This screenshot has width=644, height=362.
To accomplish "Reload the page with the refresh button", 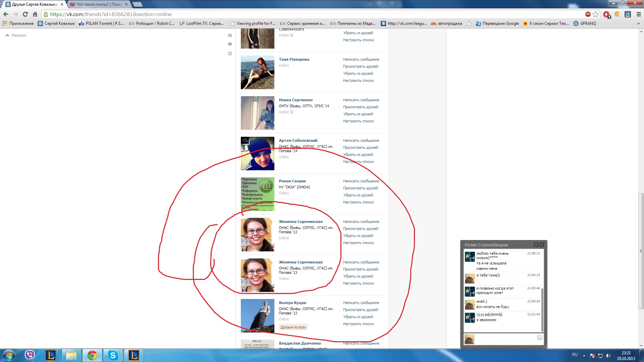I will 25,14.
